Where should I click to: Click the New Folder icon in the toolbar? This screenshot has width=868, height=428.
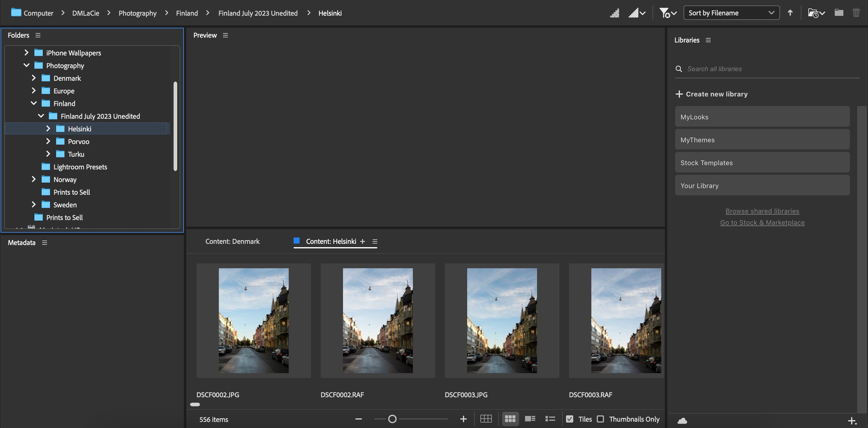[x=839, y=13]
